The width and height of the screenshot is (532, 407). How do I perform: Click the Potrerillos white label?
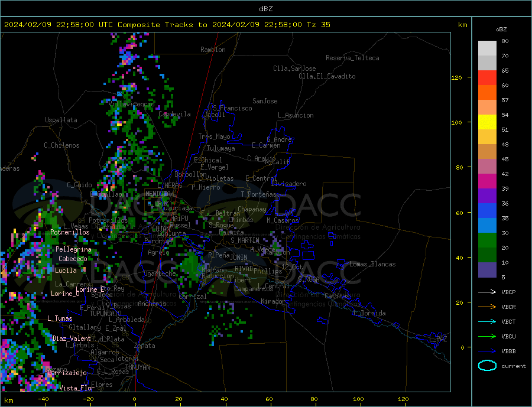point(70,232)
